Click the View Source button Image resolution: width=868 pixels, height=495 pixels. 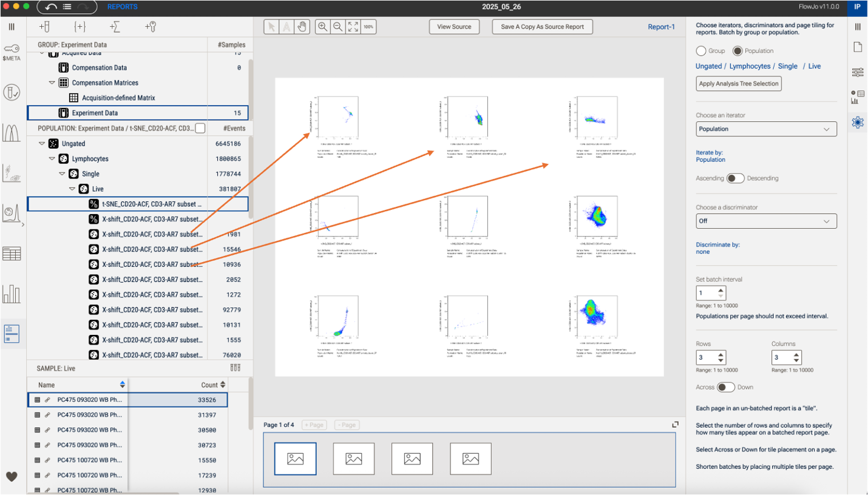coord(454,27)
